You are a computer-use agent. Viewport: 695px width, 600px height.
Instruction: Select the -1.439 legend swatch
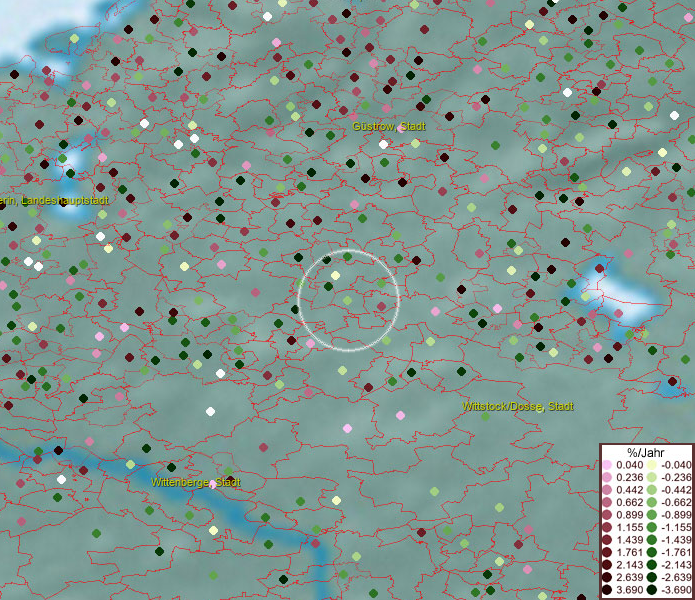pyautogui.click(x=652, y=540)
